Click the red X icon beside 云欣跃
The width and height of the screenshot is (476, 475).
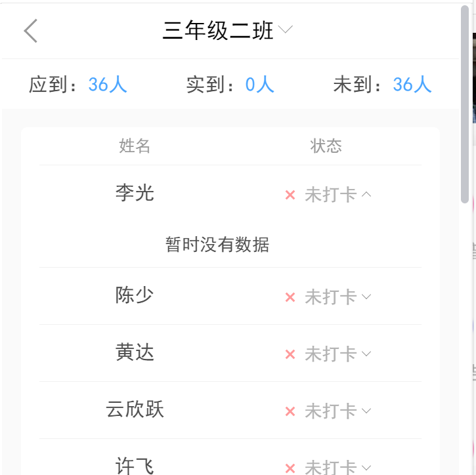[290, 411]
